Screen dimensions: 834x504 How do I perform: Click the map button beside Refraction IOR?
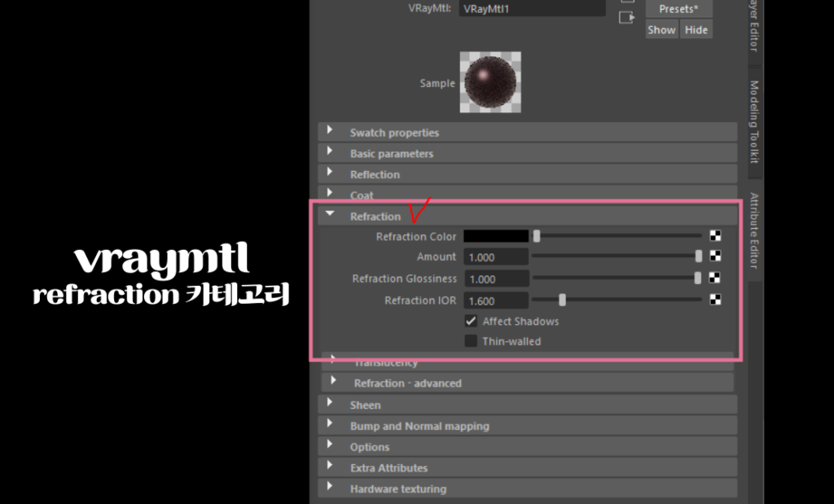[x=716, y=300]
